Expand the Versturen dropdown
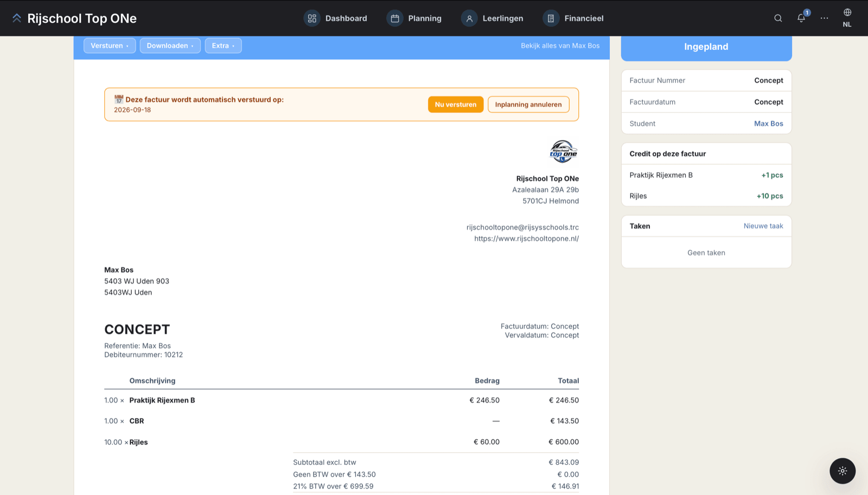The height and width of the screenshot is (495, 868). (x=110, y=46)
